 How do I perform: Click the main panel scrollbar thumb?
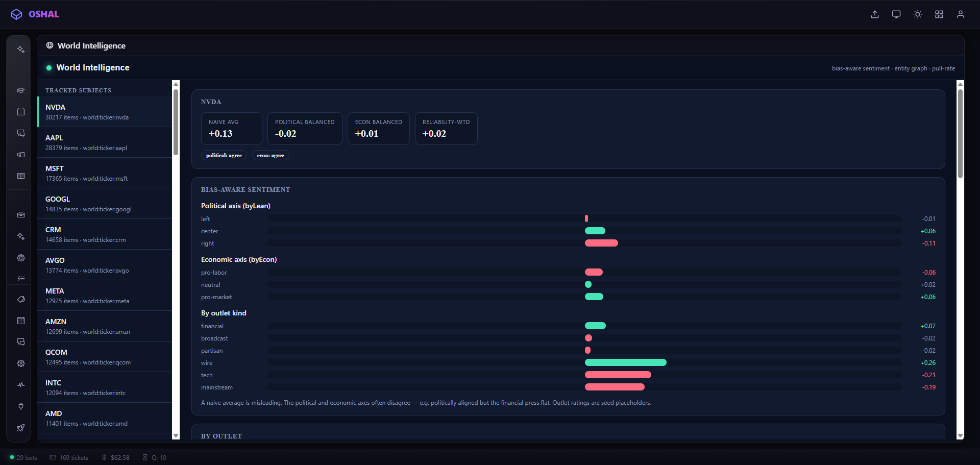(960, 134)
